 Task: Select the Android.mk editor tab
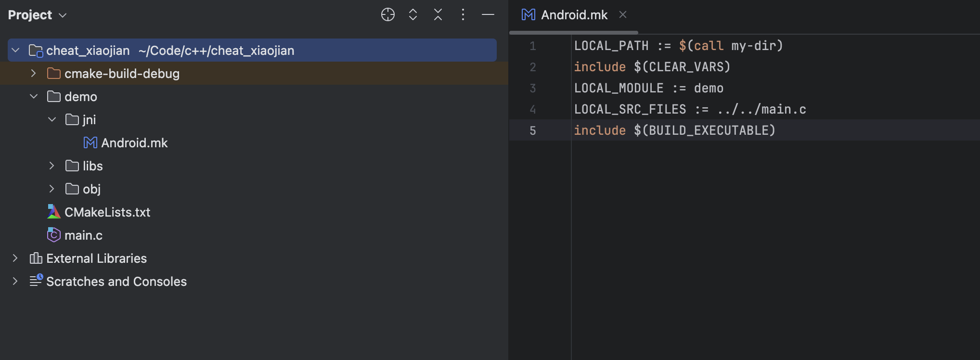click(x=573, y=15)
